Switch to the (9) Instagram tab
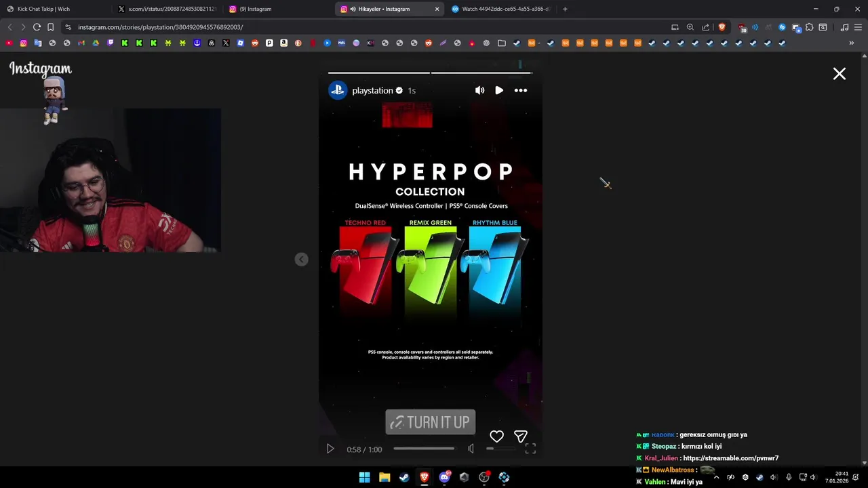Screen dimensions: 868x488 click(277, 9)
